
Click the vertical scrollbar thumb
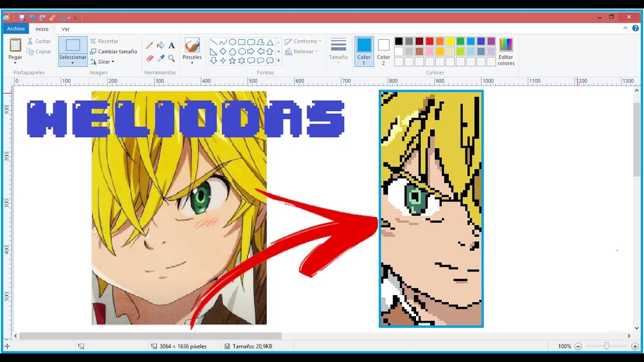636,139
